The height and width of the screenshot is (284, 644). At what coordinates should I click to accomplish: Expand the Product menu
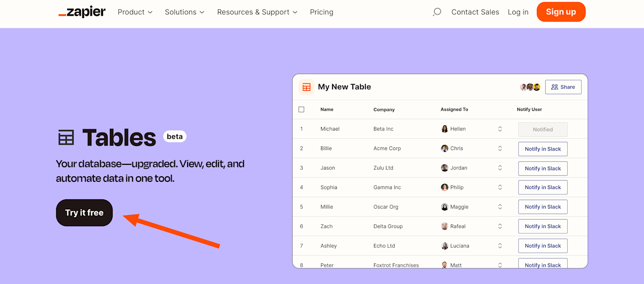[x=135, y=12]
